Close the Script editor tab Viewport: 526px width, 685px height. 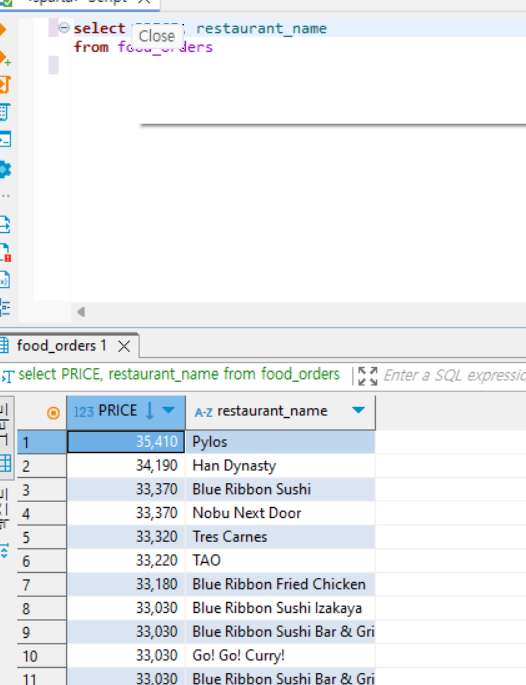click(144, 2)
